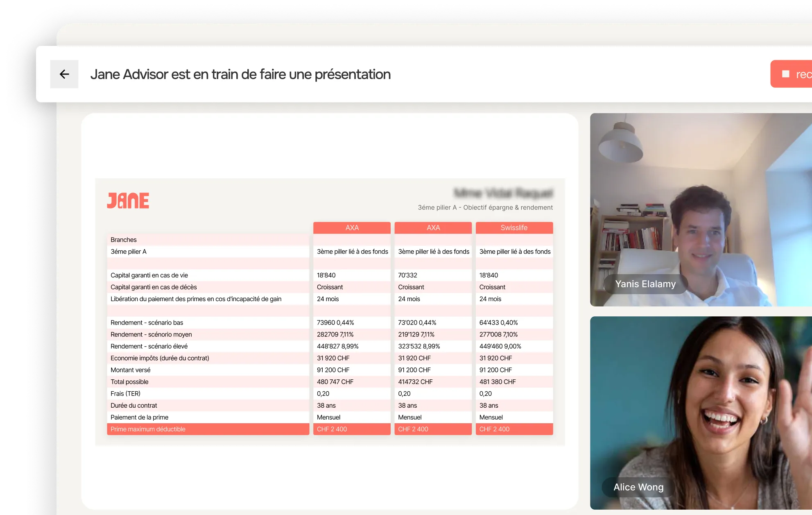Click 'Economie impôts (durée du contrat)' label
This screenshot has height=515, width=812.
(160, 358)
